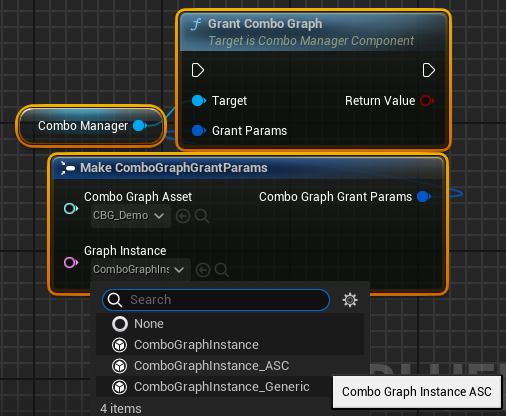Click the Combo Manager output pin

point(140,126)
